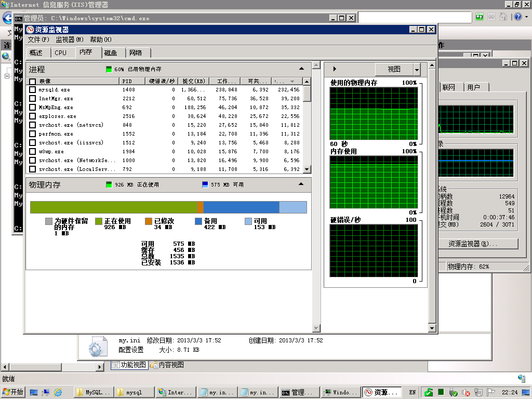
Task: Click the my.ini file icon
Action: [98, 347]
